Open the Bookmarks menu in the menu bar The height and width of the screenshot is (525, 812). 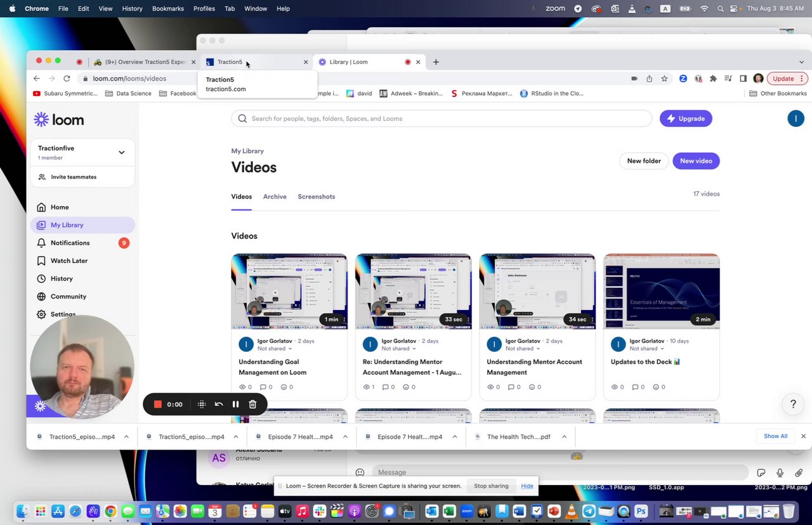pyautogui.click(x=168, y=9)
